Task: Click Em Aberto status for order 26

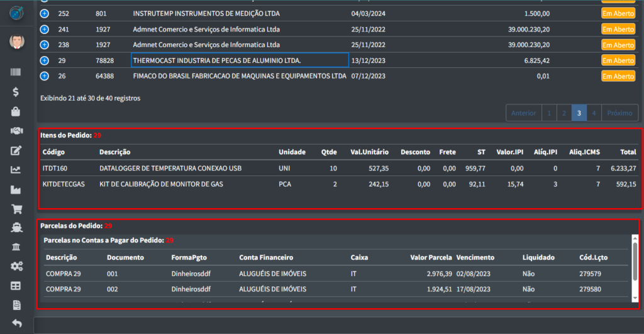Action: pos(618,76)
